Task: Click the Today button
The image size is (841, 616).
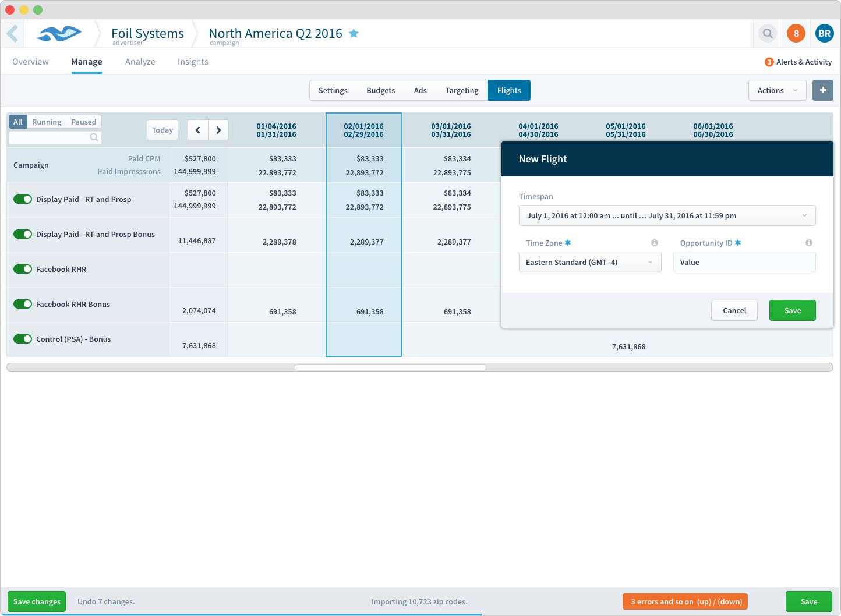Action: point(162,130)
